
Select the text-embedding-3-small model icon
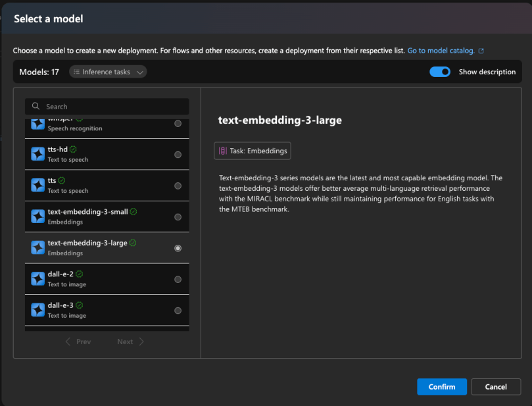click(37, 216)
